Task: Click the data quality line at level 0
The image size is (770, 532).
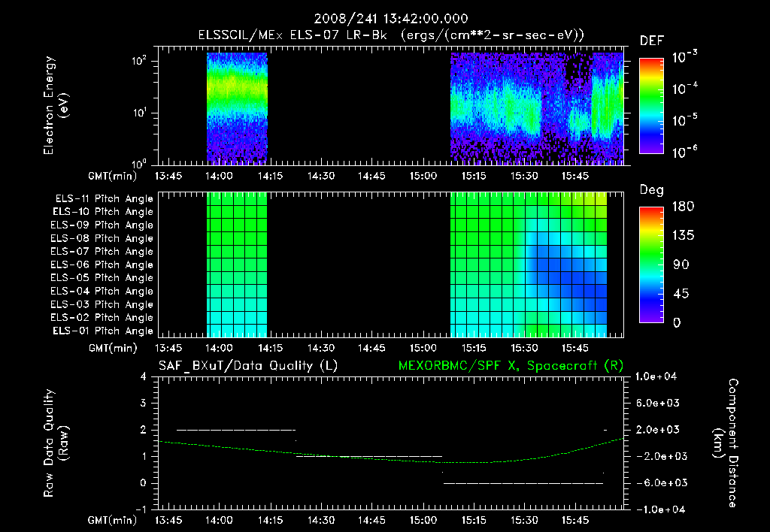Action: [x=523, y=483]
